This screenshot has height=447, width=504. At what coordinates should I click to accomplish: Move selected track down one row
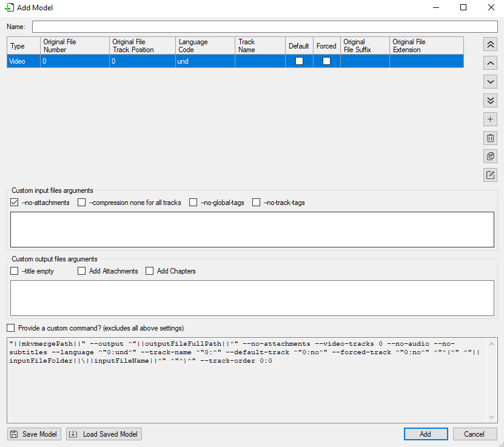pos(490,82)
